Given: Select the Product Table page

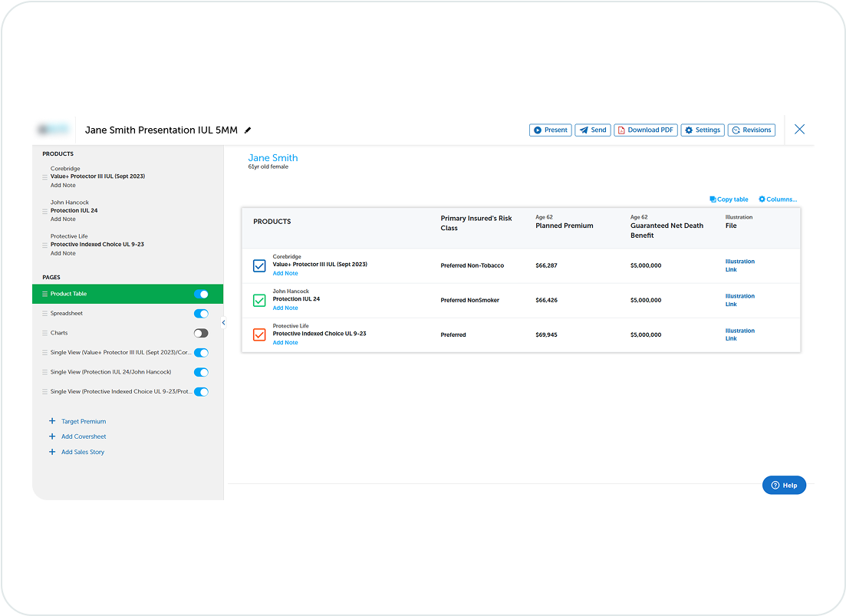Looking at the screenshot, I should point(128,294).
